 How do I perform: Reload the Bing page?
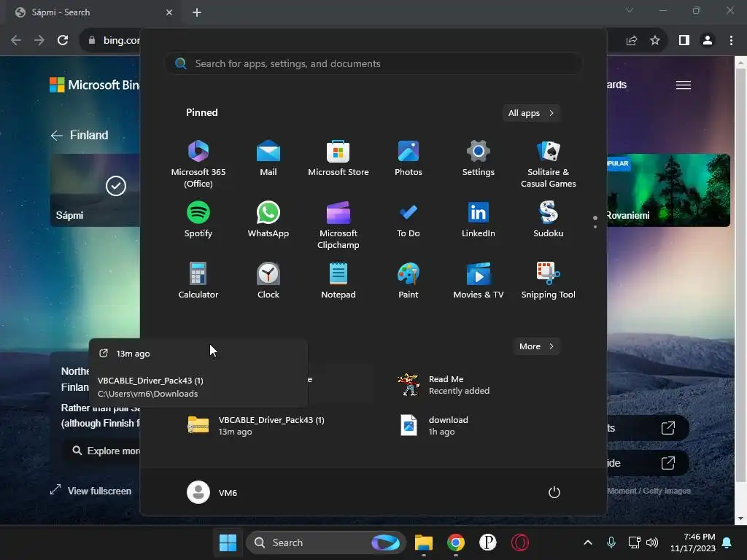tap(63, 41)
